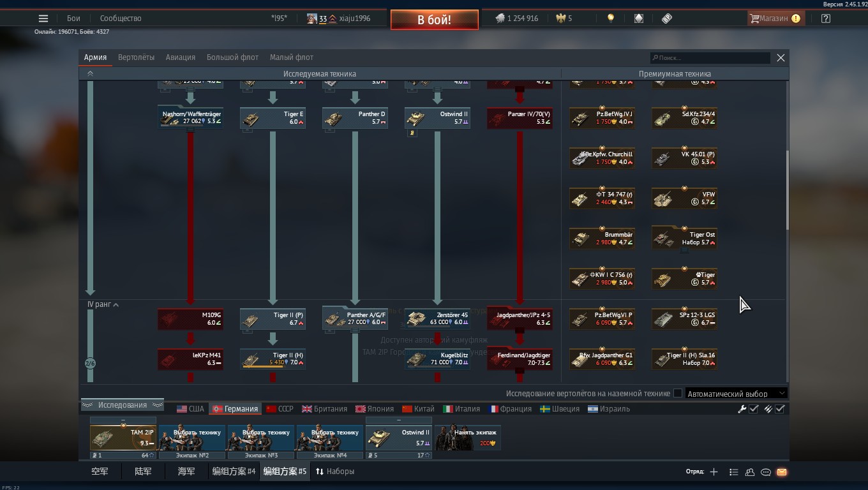Open the xiaju1996 player profile avatar
This screenshot has height=490, width=868.
[311, 19]
